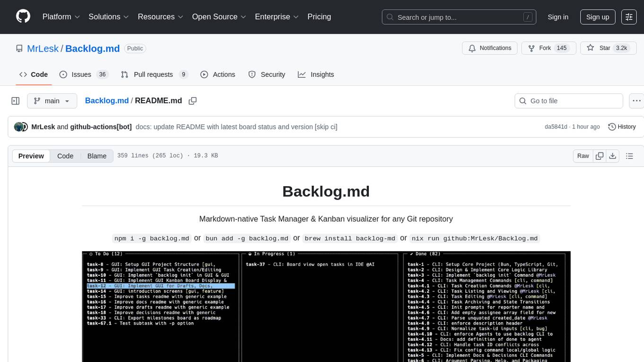
Task: Click the Issues counter 36
Action: point(102,74)
